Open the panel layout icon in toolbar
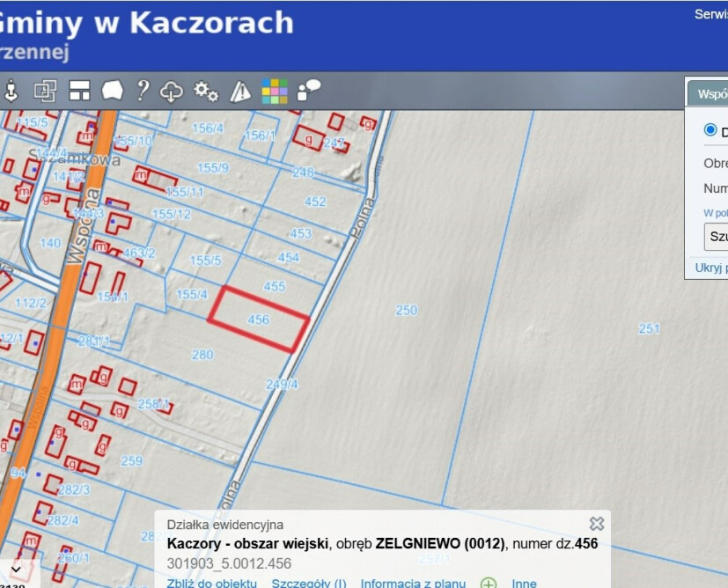The height and width of the screenshot is (588, 728). 80,91
